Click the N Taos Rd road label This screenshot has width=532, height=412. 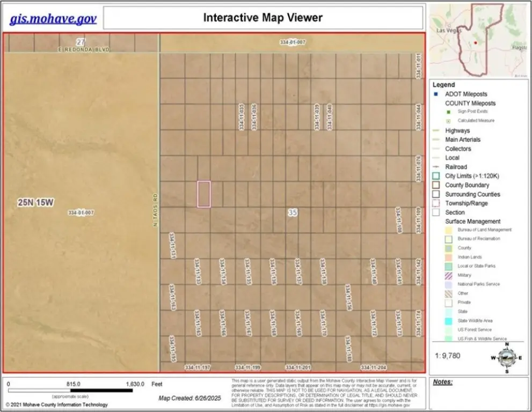pos(154,209)
